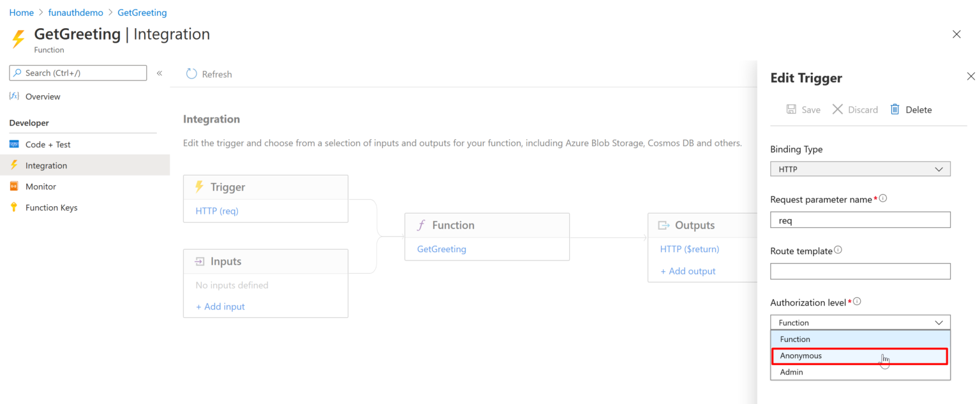Select the Code + Test icon in sidebar

[x=15, y=144]
